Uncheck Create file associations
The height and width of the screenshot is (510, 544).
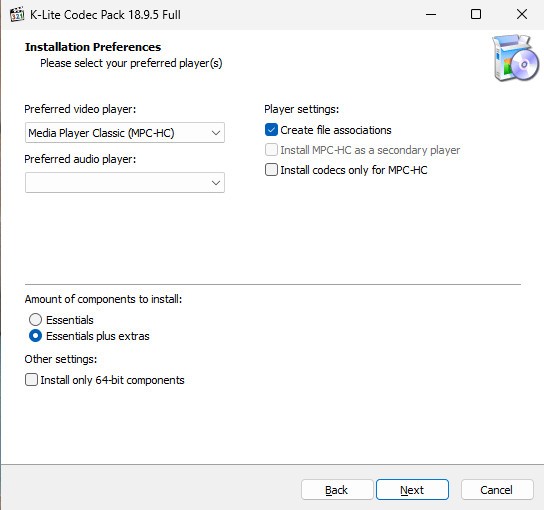pyautogui.click(x=271, y=130)
